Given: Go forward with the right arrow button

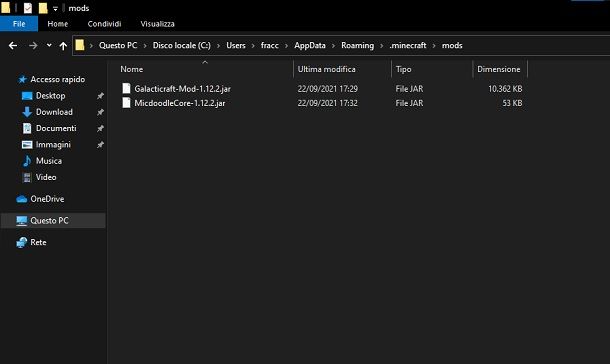Looking at the screenshot, I should pyautogui.click(x=33, y=46).
